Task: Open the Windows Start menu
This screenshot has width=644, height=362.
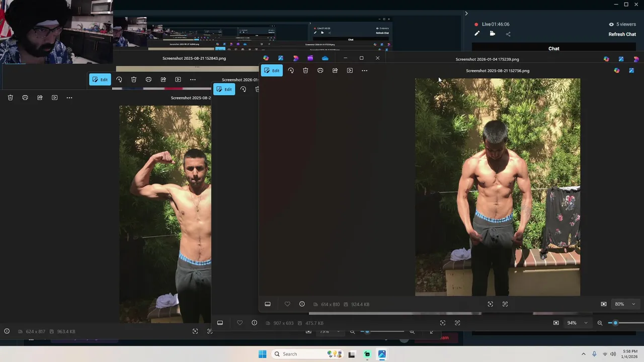Action: click(x=263, y=354)
